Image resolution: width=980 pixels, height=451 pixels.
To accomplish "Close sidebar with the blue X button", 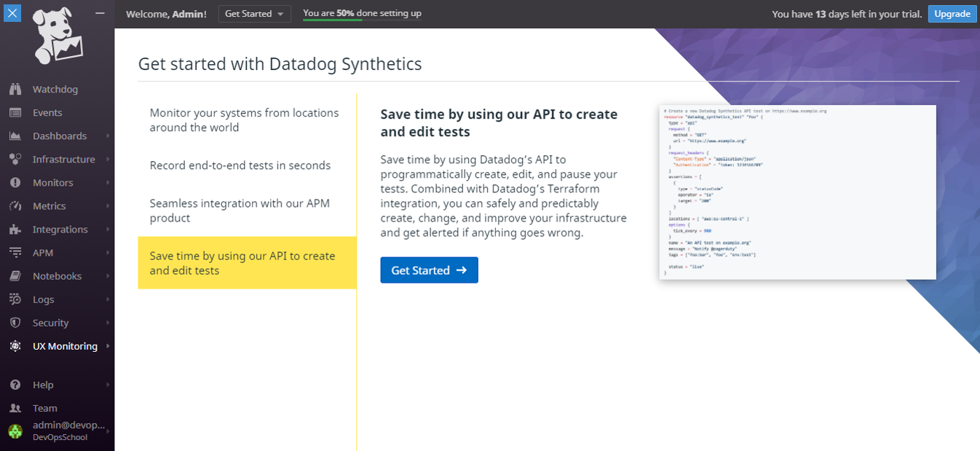I will click(x=12, y=13).
